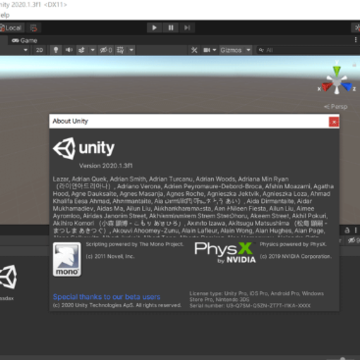Viewport: 360px width, 360px height.
Task: Open the grid settings dropdown arrow
Action: click(x=131, y=50)
